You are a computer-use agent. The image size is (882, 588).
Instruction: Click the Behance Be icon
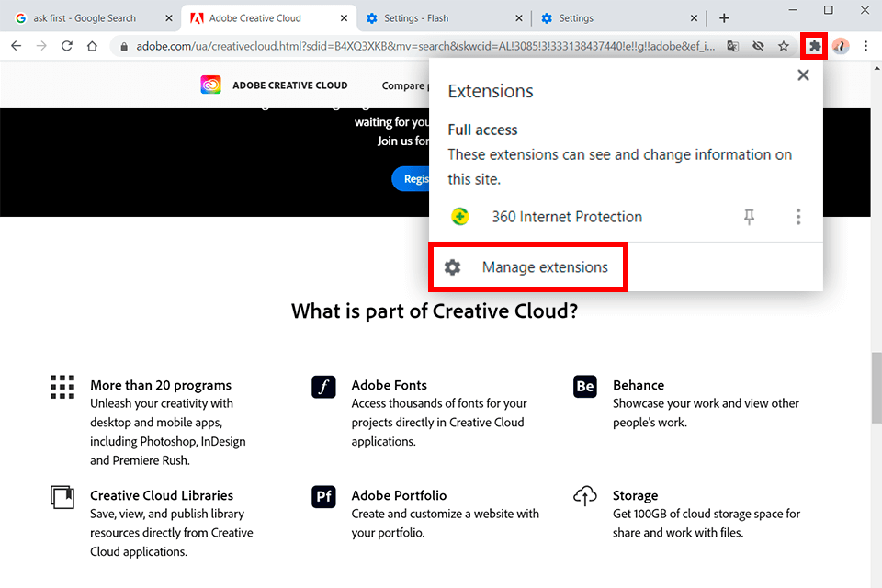click(x=585, y=387)
